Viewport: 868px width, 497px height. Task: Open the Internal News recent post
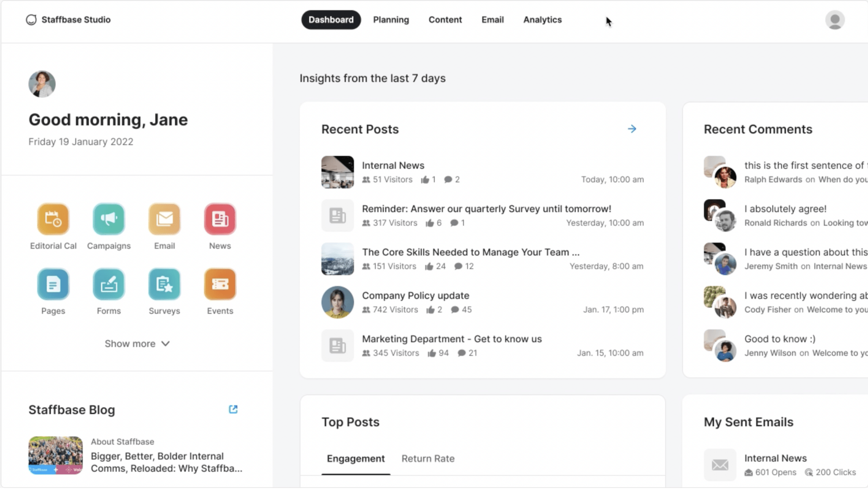point(393,165)
